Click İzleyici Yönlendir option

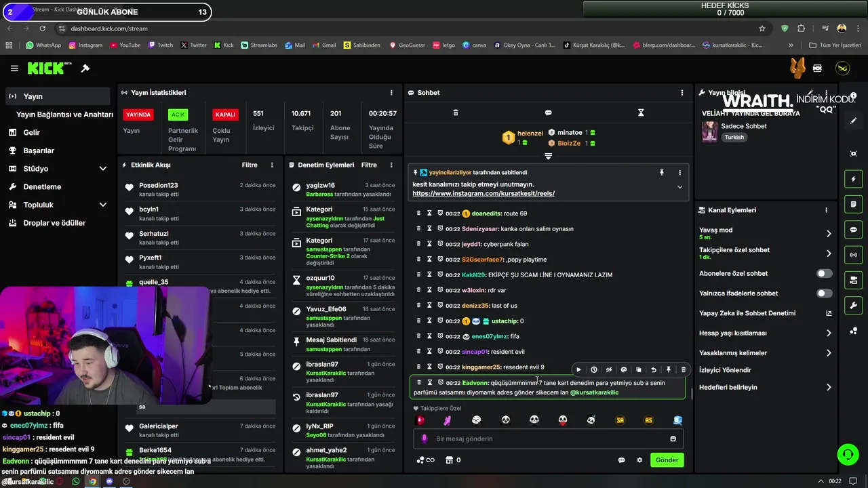coord(725,370)
